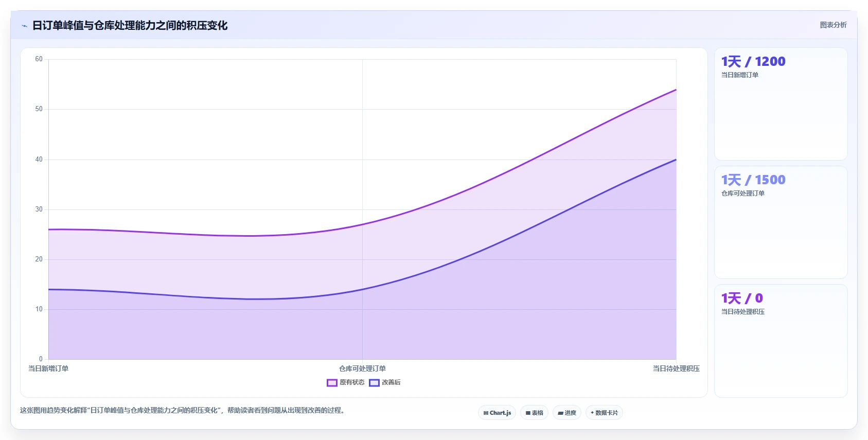The height and width of the screenshot is (440, 868).
Task: Click the blue line point at 仓库可处理订单
Action: tap(362, 289)
